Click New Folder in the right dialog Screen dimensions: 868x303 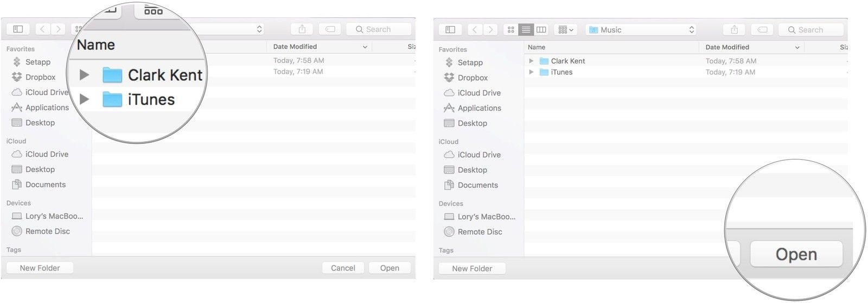[x=472, y=268]
